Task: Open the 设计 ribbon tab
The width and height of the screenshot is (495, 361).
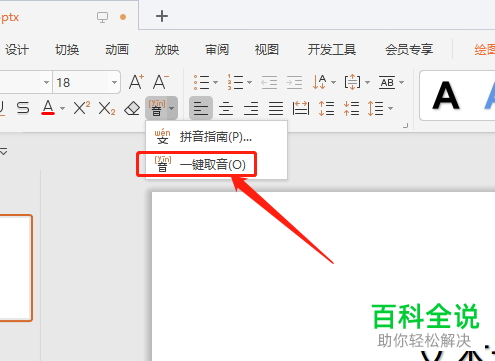Action: point(17,50)
